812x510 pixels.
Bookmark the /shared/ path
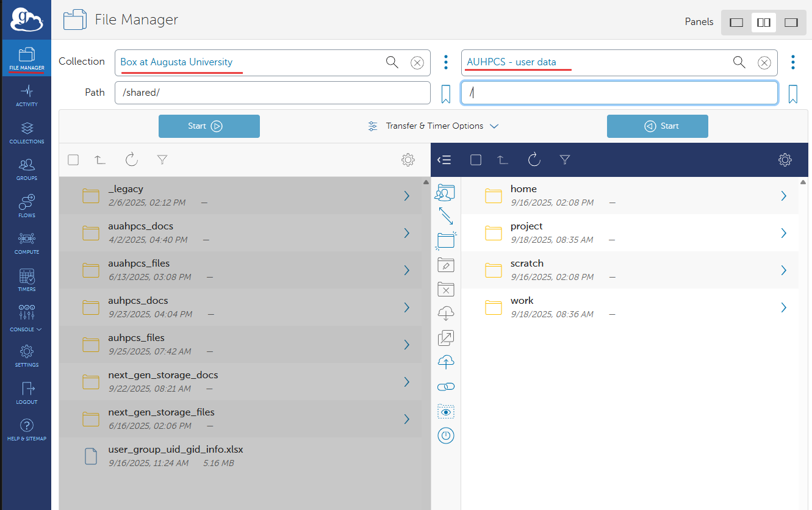pos(446,93)
